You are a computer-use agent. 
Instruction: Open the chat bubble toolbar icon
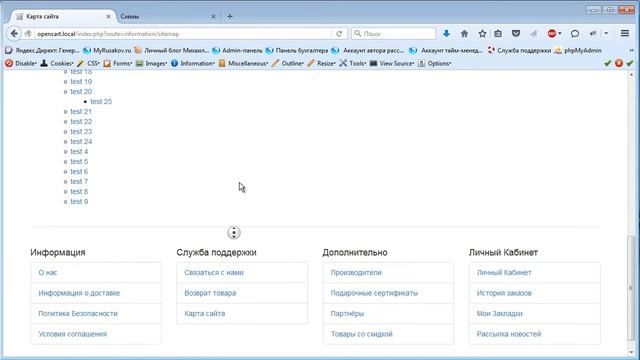575,33
